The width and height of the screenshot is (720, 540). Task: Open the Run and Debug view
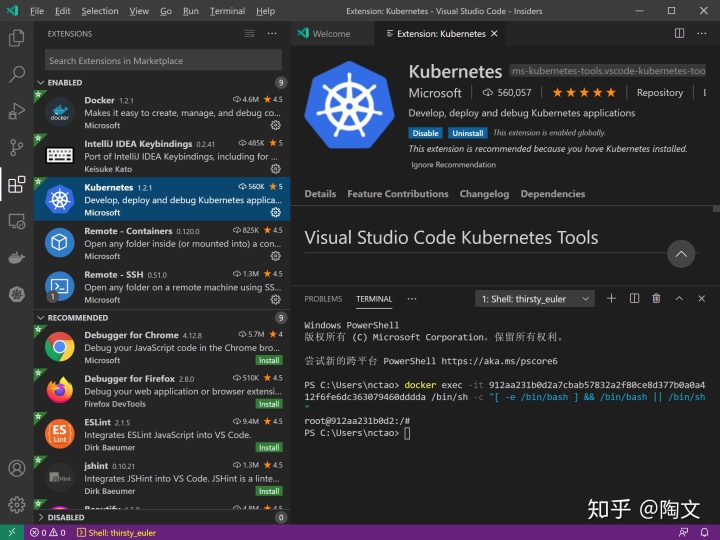[17, 111]
